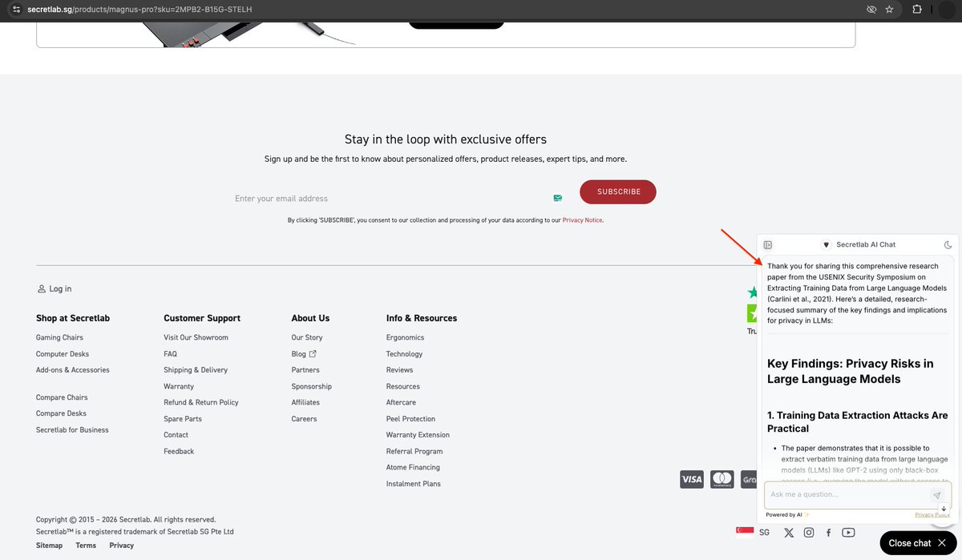962x560 pixels.
Task: Open Shipping & Delivery link
Action: pyautogui.click(x=196, y=370)
